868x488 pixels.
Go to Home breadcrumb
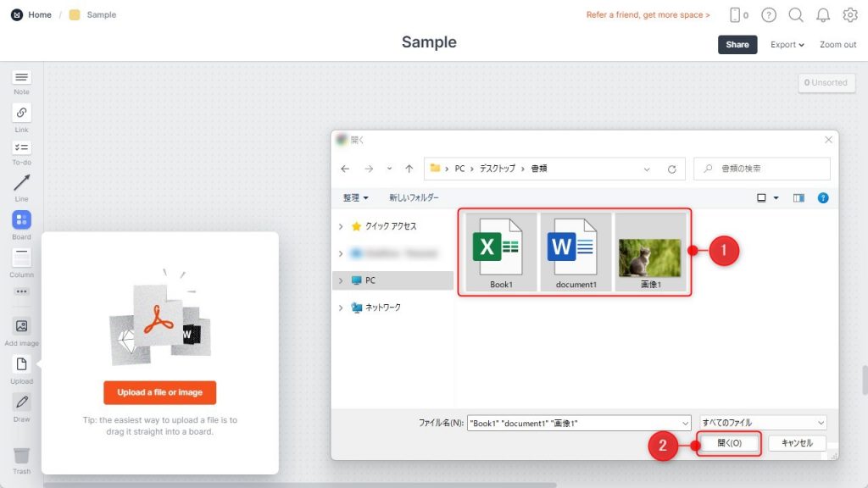40,15
